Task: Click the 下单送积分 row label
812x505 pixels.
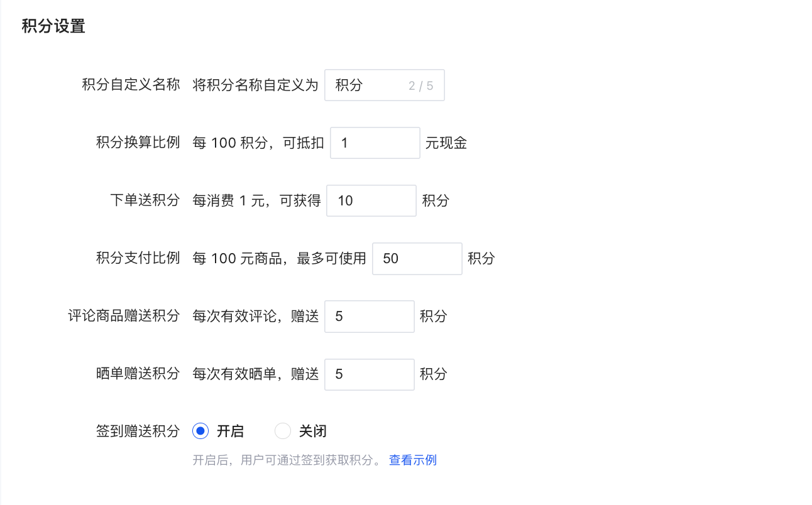Action: click(x=145, y=201)
